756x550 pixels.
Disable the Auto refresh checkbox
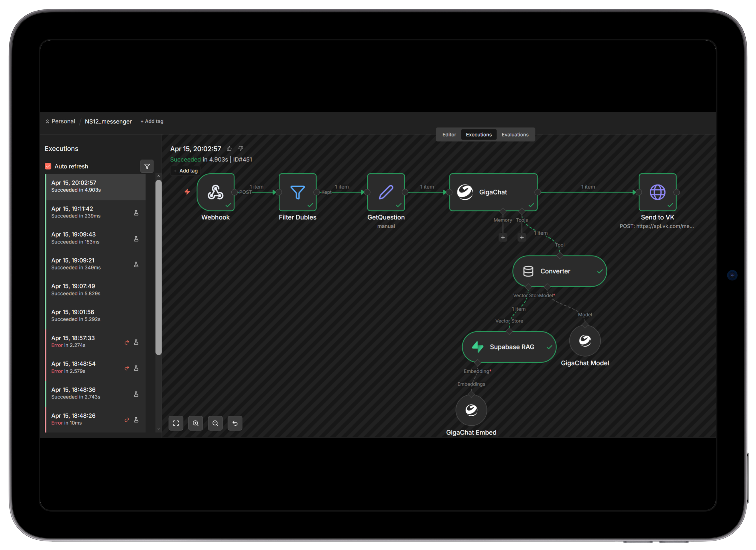click(48, 166)
